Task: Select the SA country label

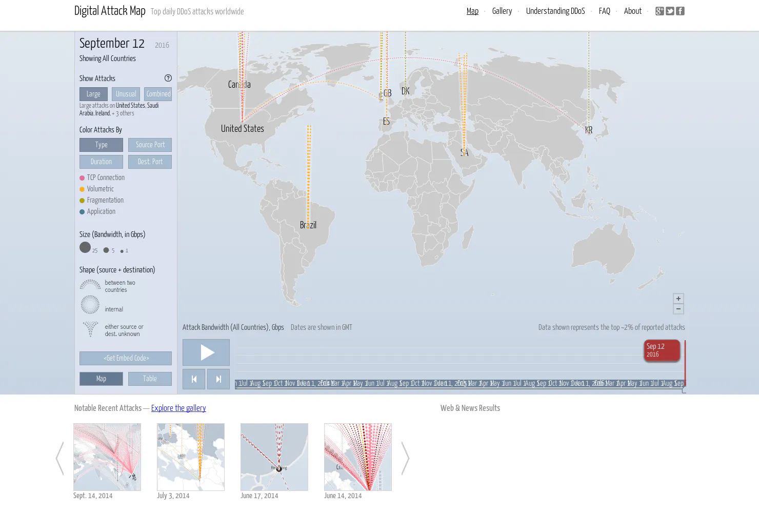Action: point(464,153)
